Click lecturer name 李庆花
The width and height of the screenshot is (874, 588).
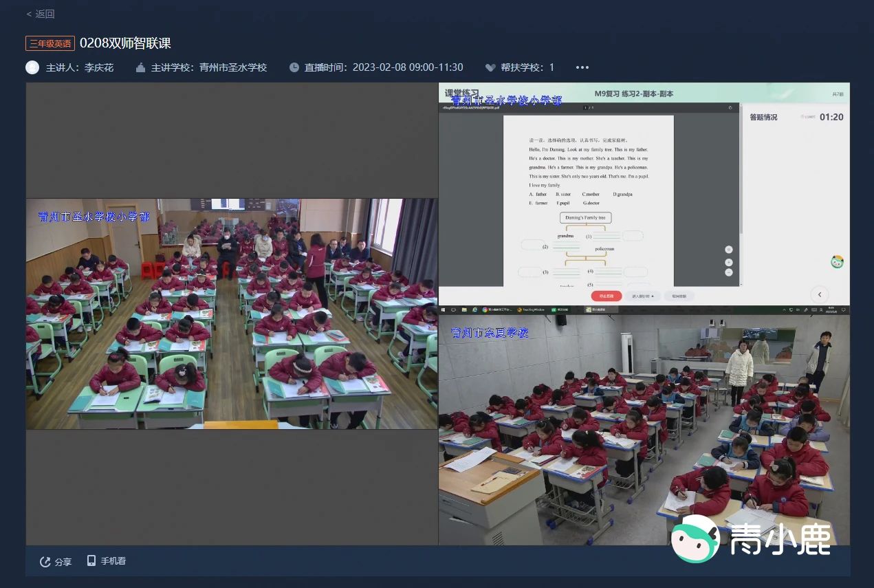99,67
